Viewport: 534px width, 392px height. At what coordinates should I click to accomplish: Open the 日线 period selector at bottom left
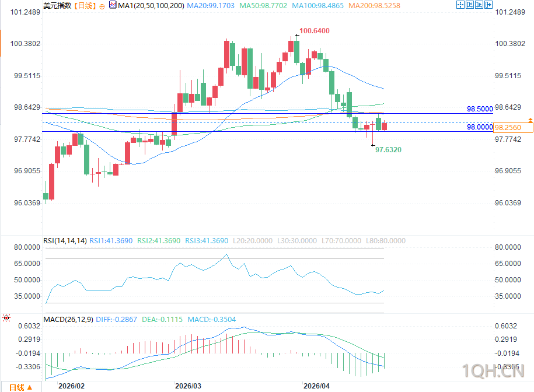[21, 387]
